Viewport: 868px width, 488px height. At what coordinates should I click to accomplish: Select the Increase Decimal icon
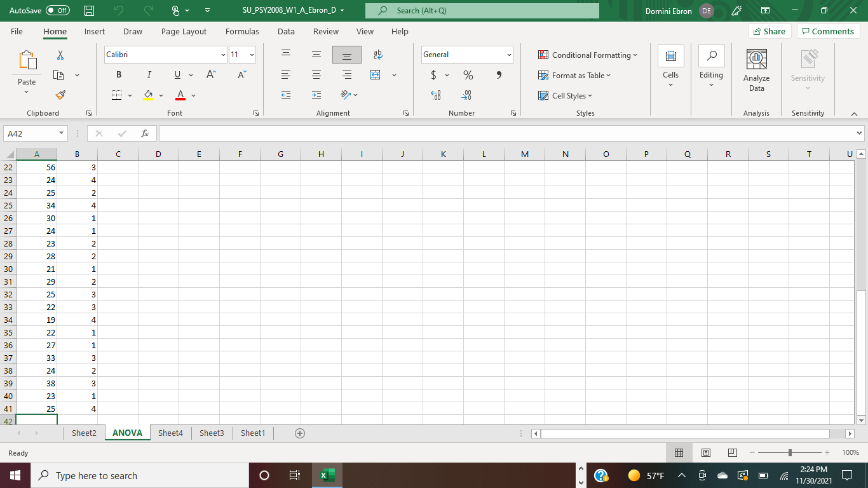click(x=437, y=95)
